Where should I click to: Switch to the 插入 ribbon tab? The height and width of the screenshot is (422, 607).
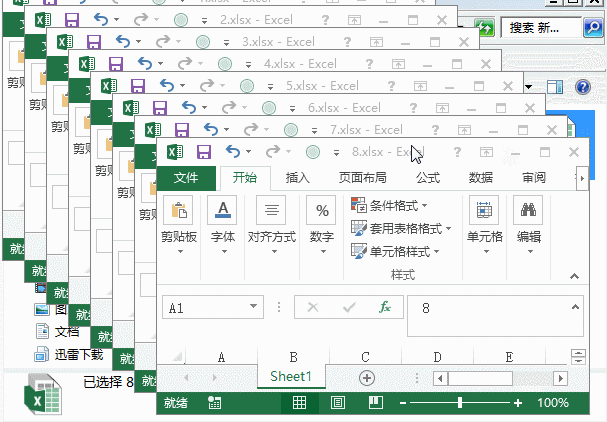coord(297,178)
